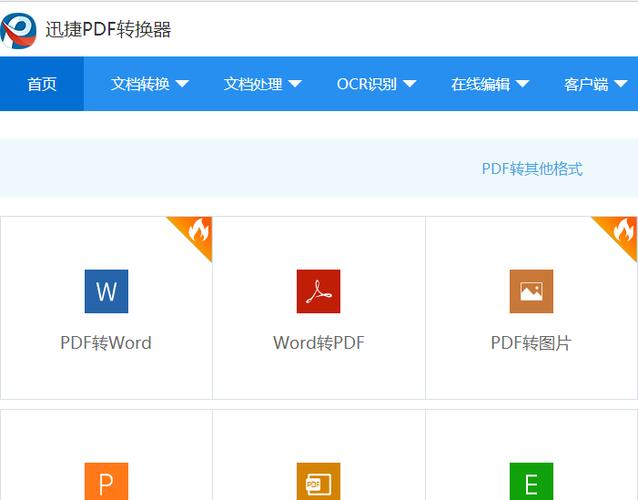The height and width of the screenshot is (500, 638).
Task: Click the flame badge on PDF转Word card
Action: (197, 231)
